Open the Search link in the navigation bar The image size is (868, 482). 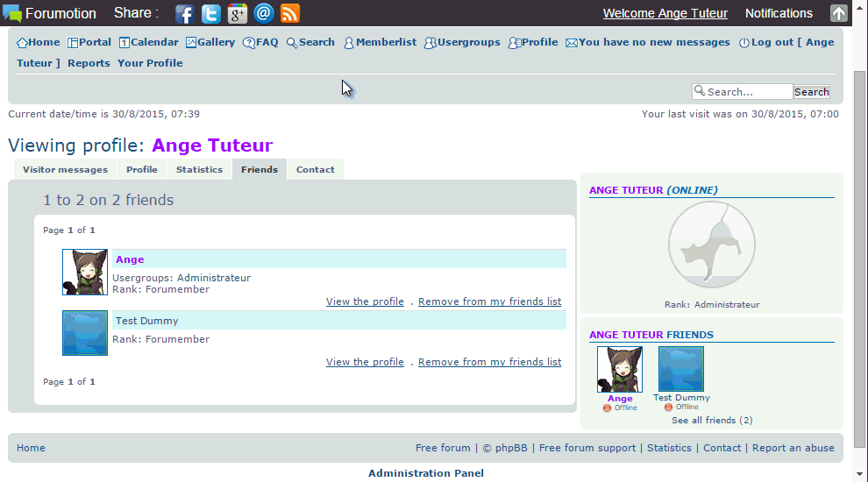[310, 42]
